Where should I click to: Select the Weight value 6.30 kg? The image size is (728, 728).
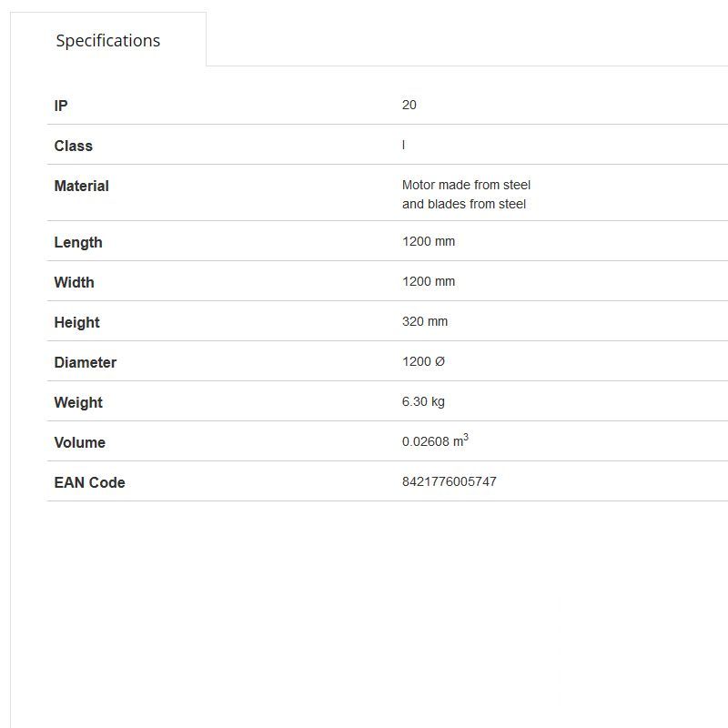423,402
